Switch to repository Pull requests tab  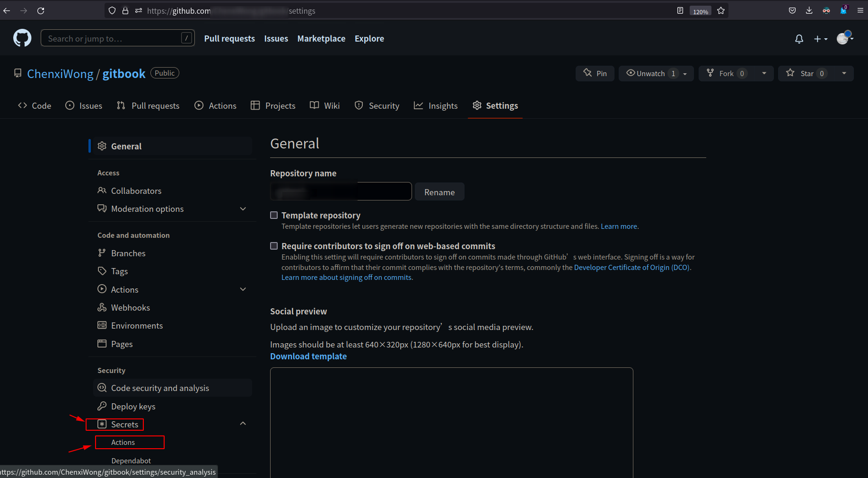[148, 105]
